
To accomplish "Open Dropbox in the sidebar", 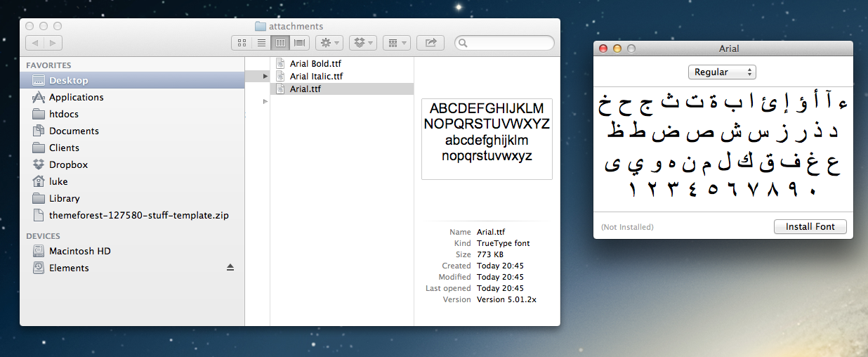I will tap(132, 164).
